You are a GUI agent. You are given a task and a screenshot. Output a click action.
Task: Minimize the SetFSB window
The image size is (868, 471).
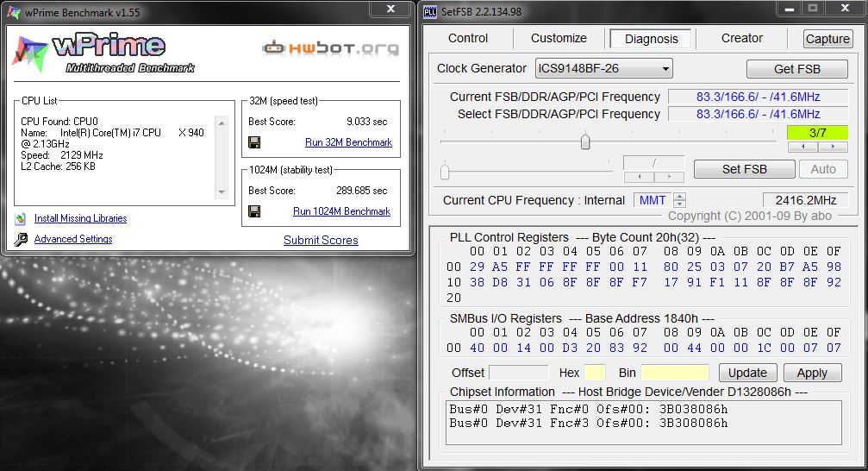(x=790, y=9)
